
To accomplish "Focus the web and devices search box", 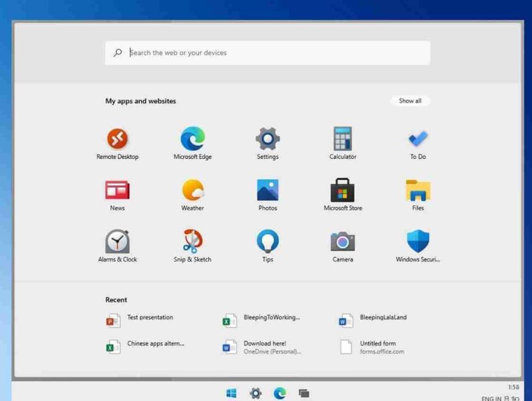I will (x=268, y=53).
